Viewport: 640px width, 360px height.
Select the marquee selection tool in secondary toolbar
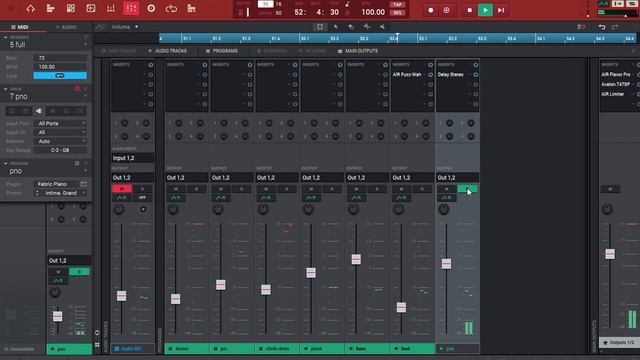(x=320, y=27)
